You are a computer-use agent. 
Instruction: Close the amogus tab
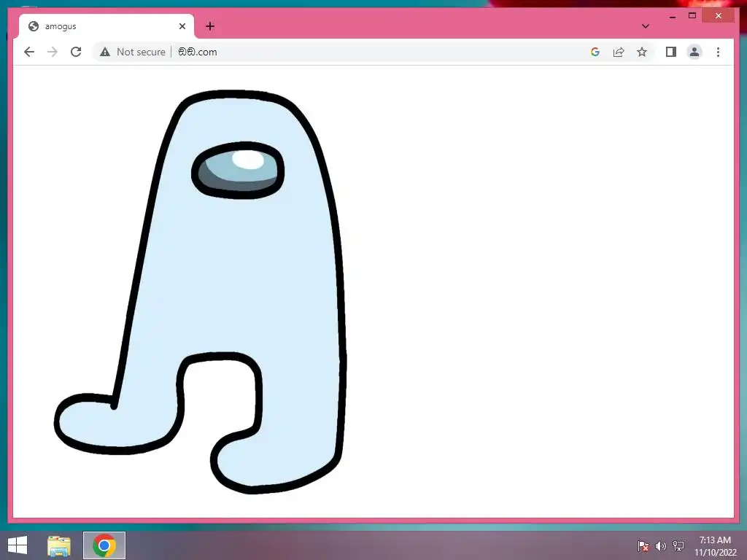pyautogui.click(x=182, y=26)
